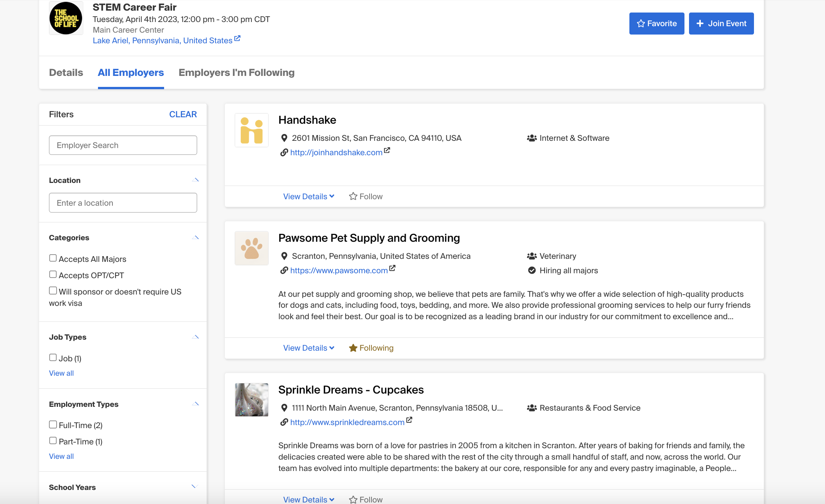
Task: Expand View Details for Sprinkle Dreams
Action: 309,500
